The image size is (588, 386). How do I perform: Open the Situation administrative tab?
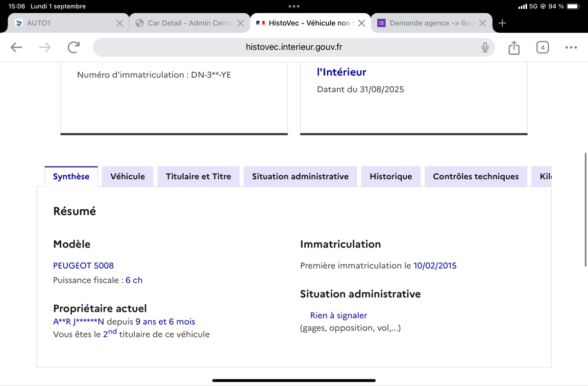point(300,176)
